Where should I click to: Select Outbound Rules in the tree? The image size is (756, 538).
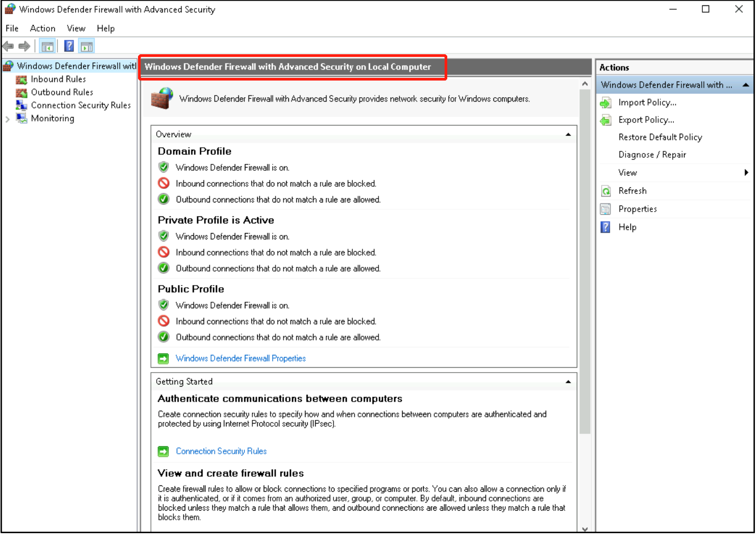[x=62, y=92]
